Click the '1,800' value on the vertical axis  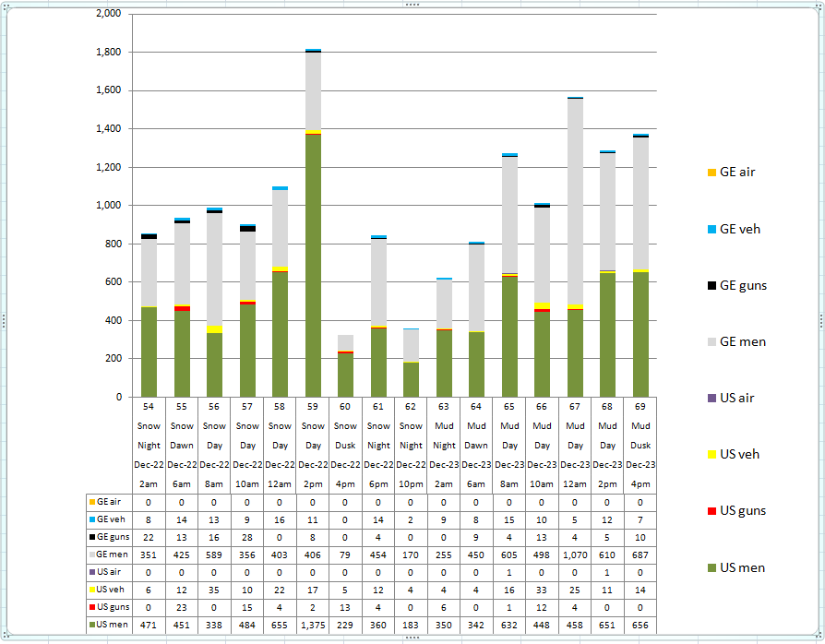coord(108,52)
